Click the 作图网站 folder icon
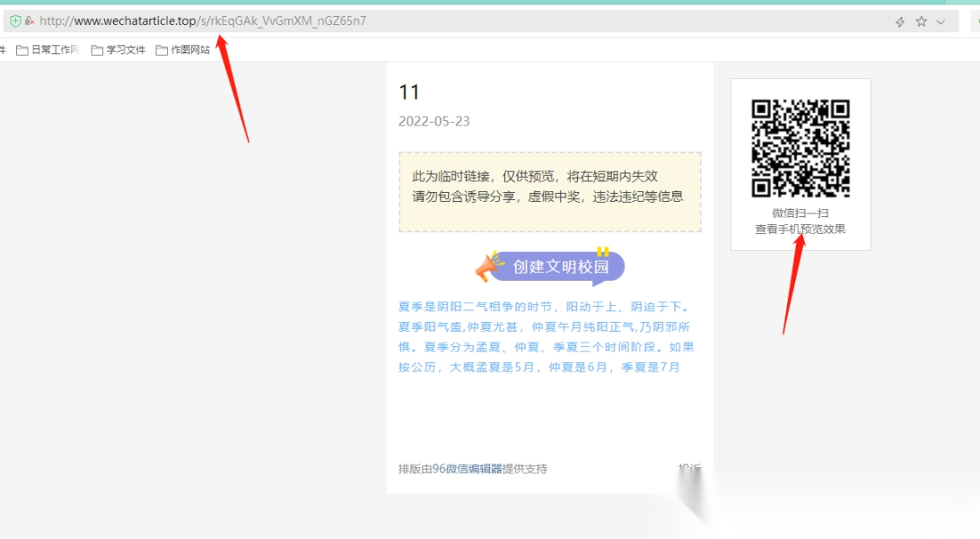 pyautogui.click(x=162, y=50)
